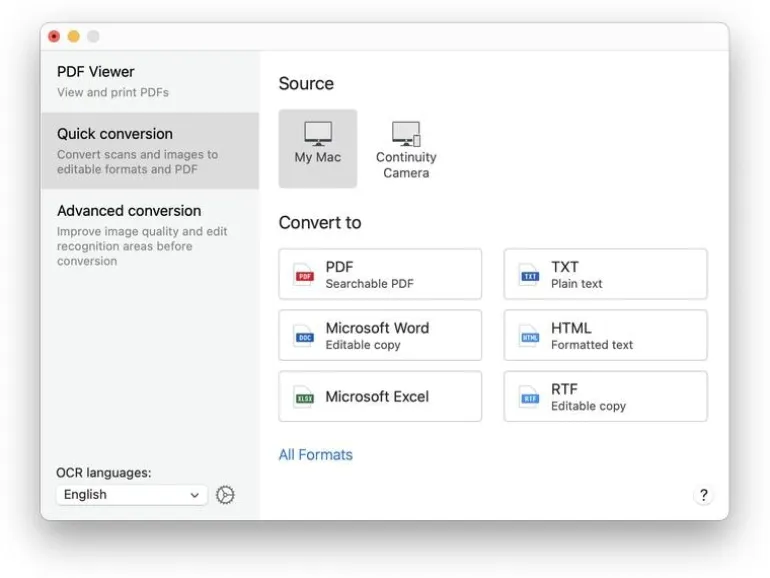
Task: Click the RTF file icon
Action: 529,397
